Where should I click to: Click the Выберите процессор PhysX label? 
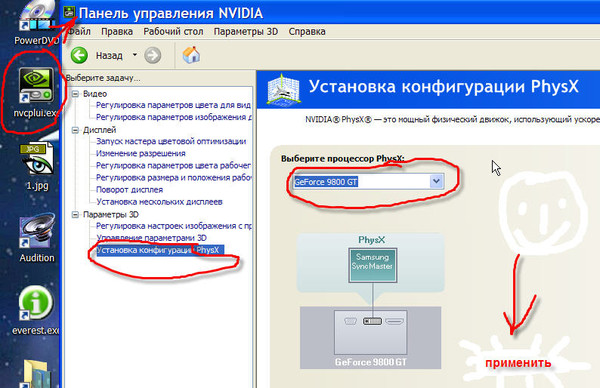(342, 158)
